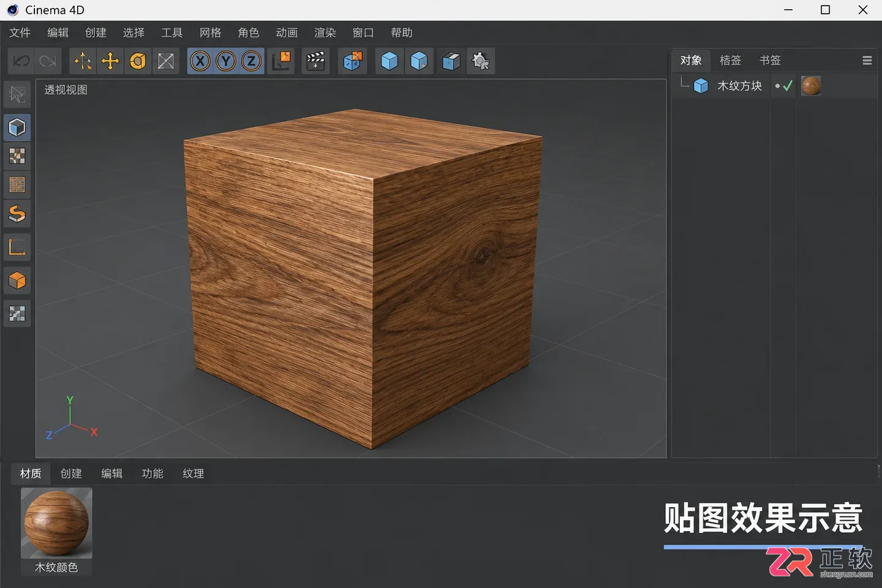882x588 pixels.
Task: Open the 渲染 menu
Action: tap(325, 32)
